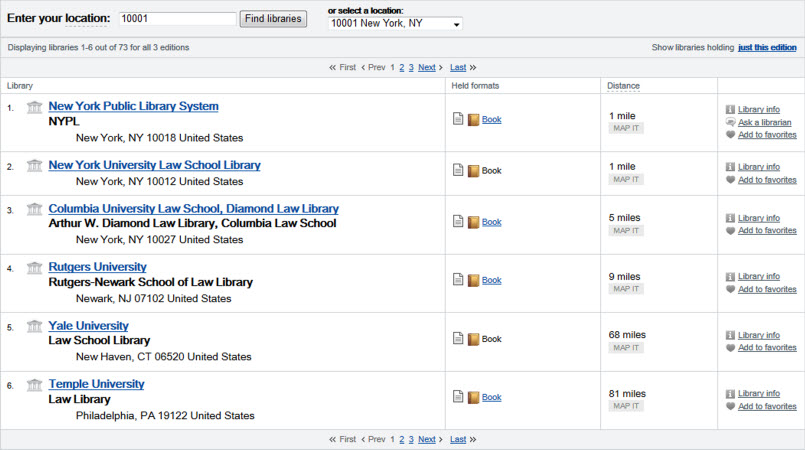
Task: Click the Book link in the Temple row
Action: 491,397
